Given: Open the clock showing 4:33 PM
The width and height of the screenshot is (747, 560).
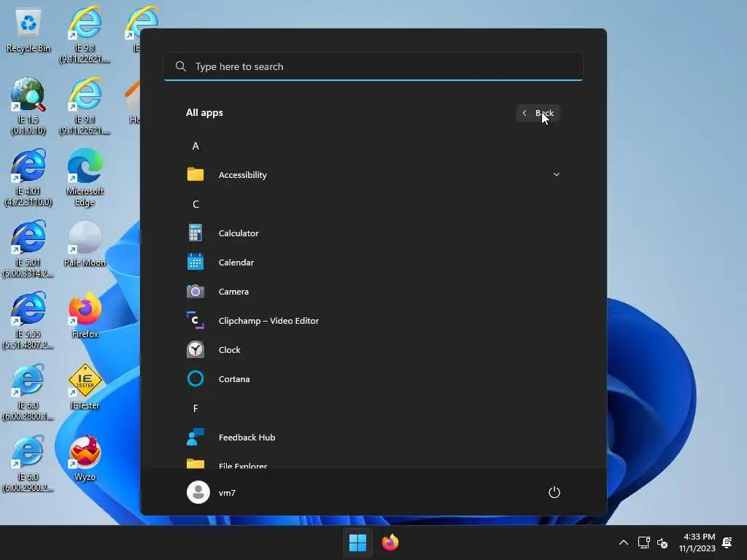Looking at the screenshot, I should click(697, 542).
